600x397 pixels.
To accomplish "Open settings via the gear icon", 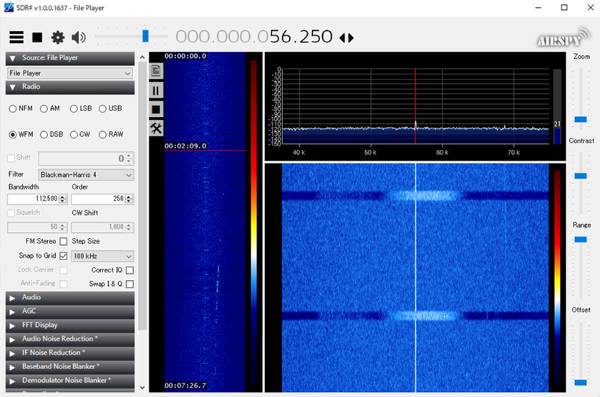I will point(58,37).
